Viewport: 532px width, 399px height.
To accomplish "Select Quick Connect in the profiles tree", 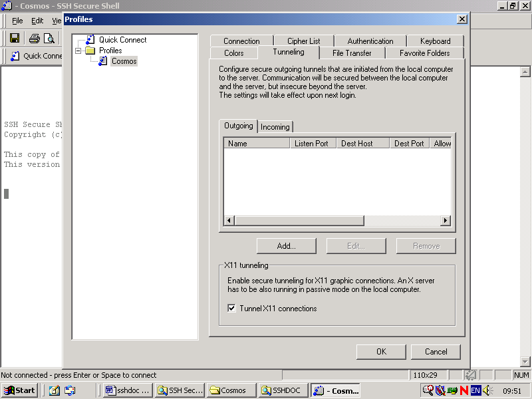I will pos(122,40).
